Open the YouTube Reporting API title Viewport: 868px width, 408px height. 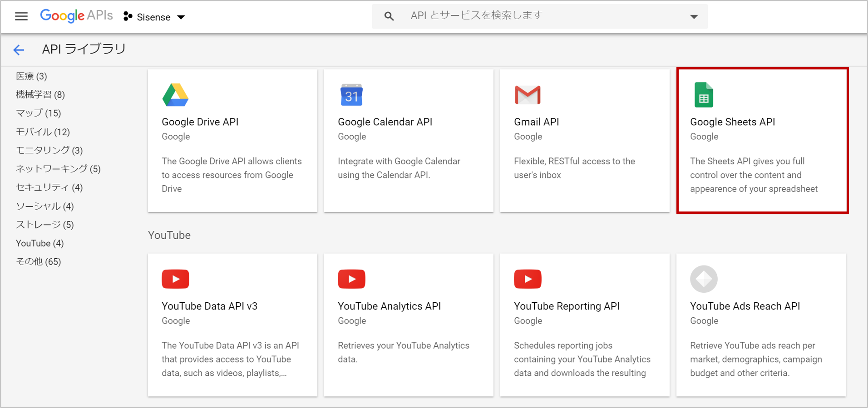tap(567, 306)
